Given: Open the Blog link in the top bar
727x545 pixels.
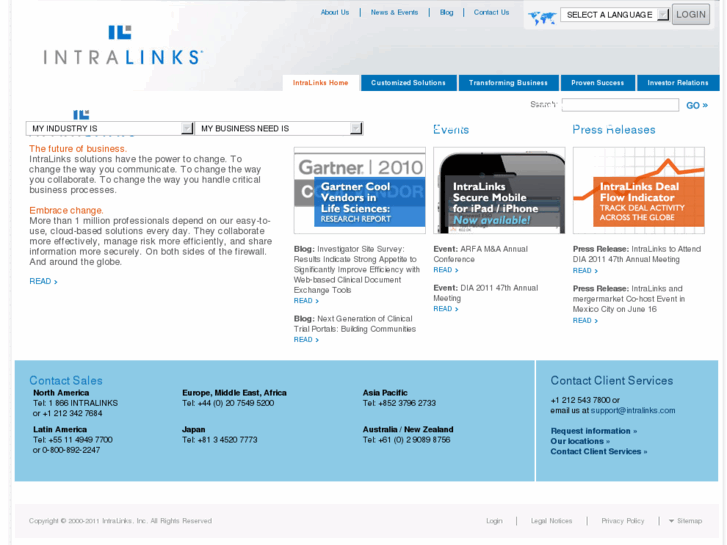Looking at the screenshot, I should (446, 13).
